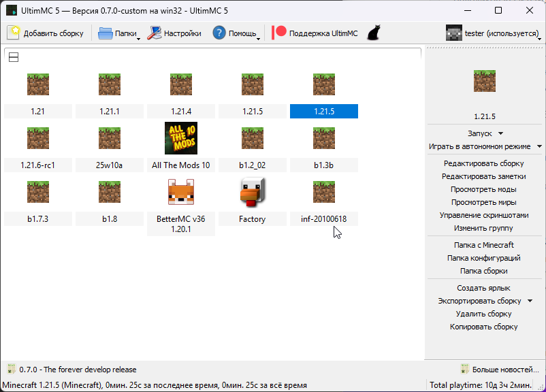546x392 pixels.
Task: Select the b1.3b instance icon
Action: [324, 138]
